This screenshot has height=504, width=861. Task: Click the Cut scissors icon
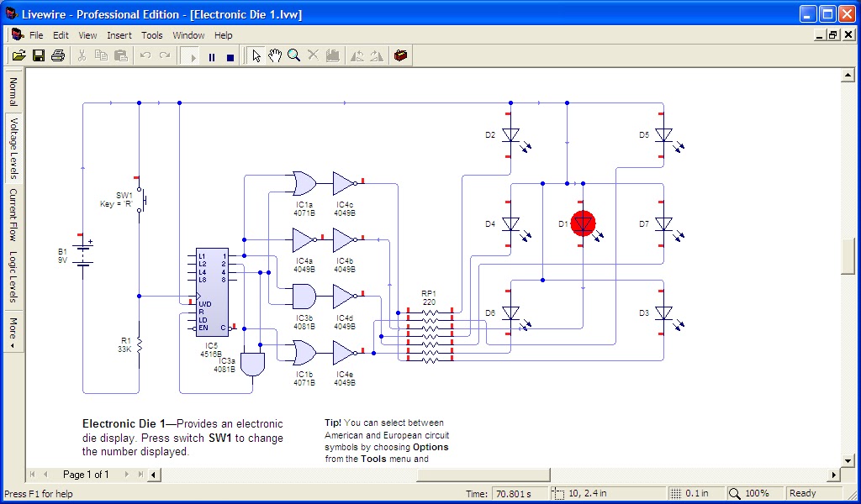tap(82, 55)
